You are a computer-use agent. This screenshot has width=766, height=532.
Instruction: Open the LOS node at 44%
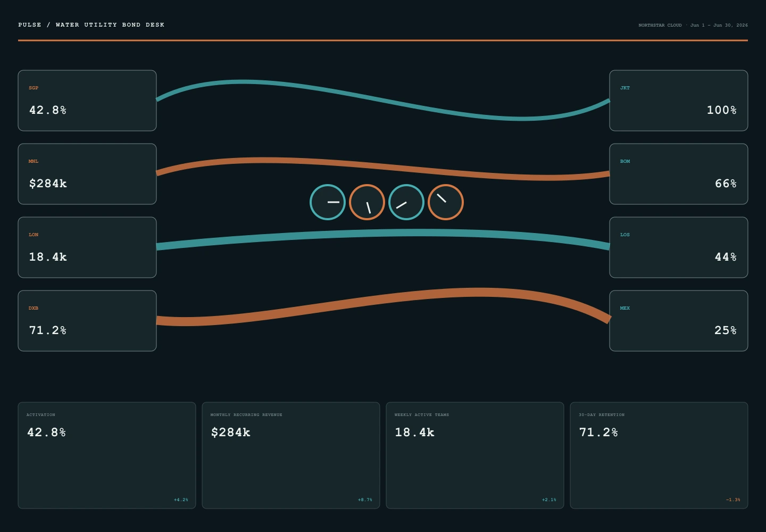click(679, 247)
